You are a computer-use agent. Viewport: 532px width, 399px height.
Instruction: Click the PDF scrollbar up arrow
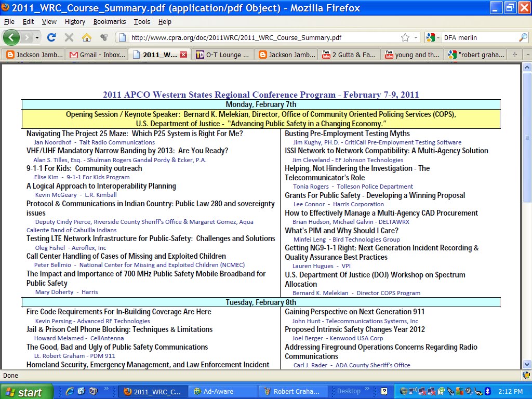pos(527,68)
